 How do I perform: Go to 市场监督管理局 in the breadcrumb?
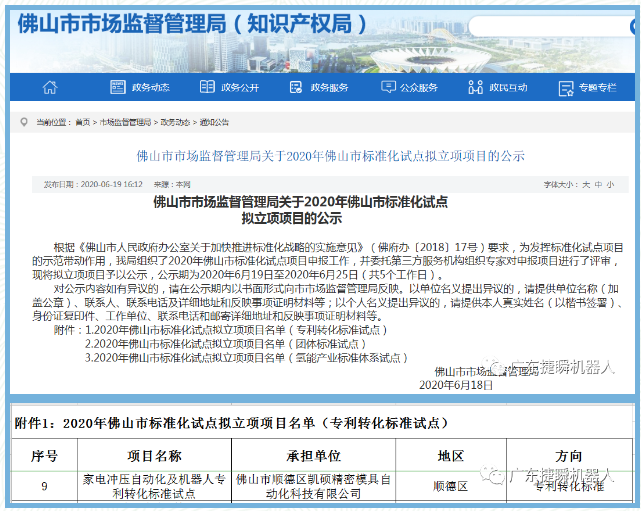[125, 122]
